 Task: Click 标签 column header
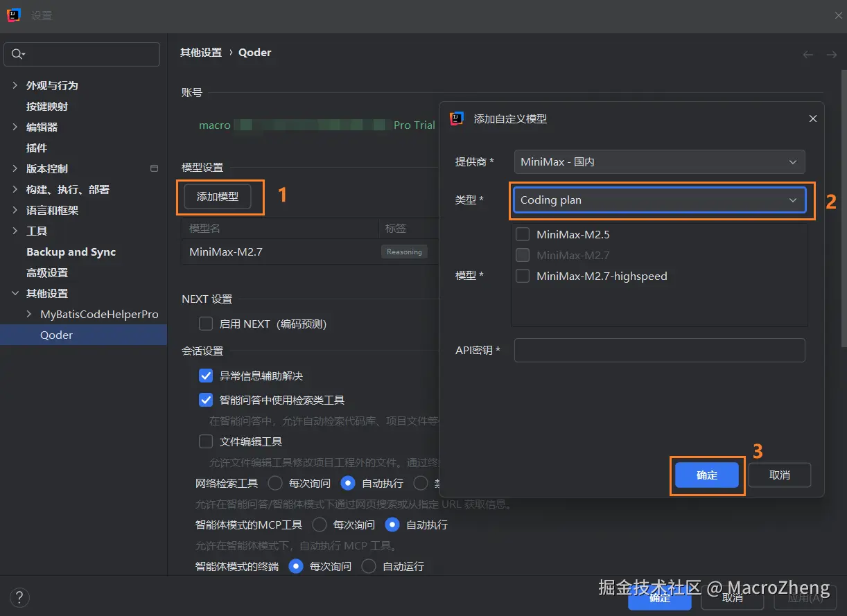(x=396, y=228)
